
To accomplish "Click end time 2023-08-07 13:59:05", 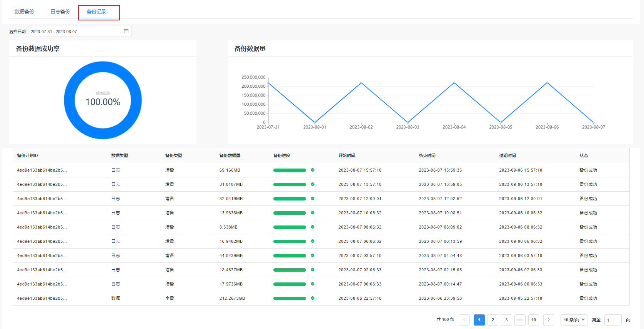I will (440, 184).
